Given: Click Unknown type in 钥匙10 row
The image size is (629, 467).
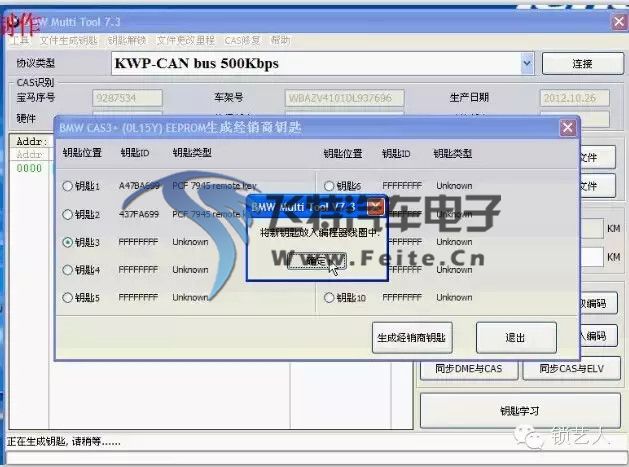Looking at the screenshot, I should point(454,298).
